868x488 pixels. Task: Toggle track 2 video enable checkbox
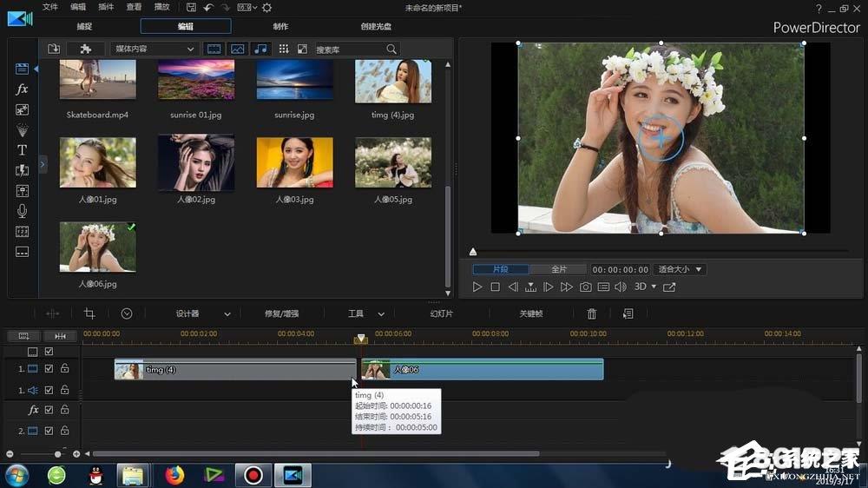pyautogui.click(x=49, y=431)
